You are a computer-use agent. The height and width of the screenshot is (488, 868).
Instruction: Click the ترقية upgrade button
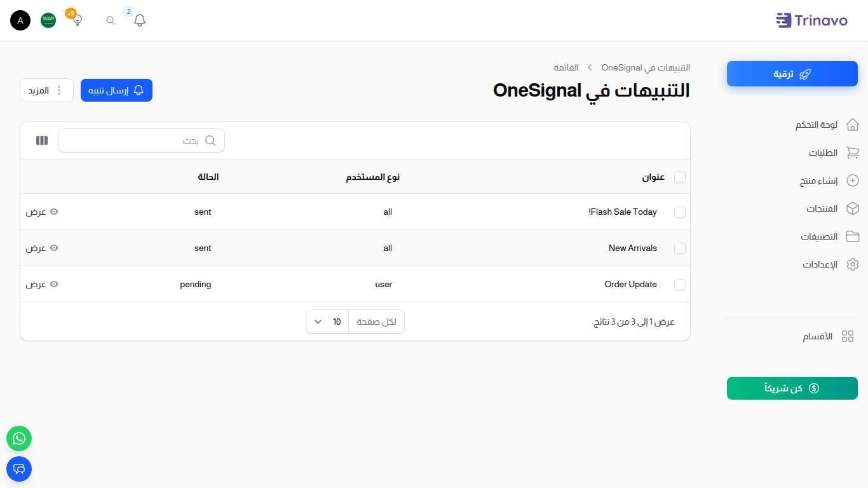792,74
